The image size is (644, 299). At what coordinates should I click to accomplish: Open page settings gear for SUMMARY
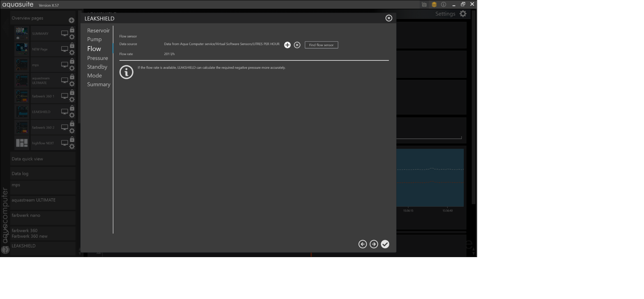pyautogui.click(x=72, y=37)
